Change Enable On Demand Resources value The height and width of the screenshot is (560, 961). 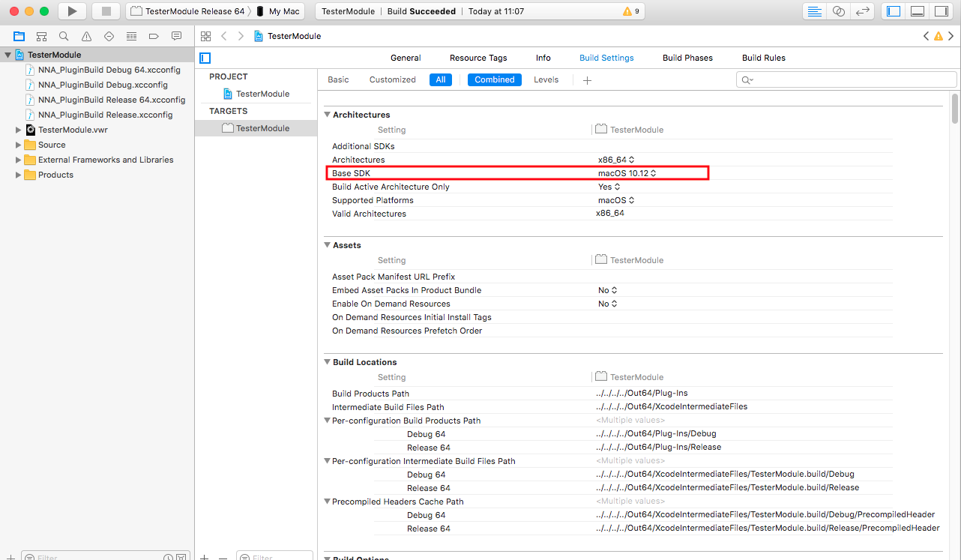point(607,304)
